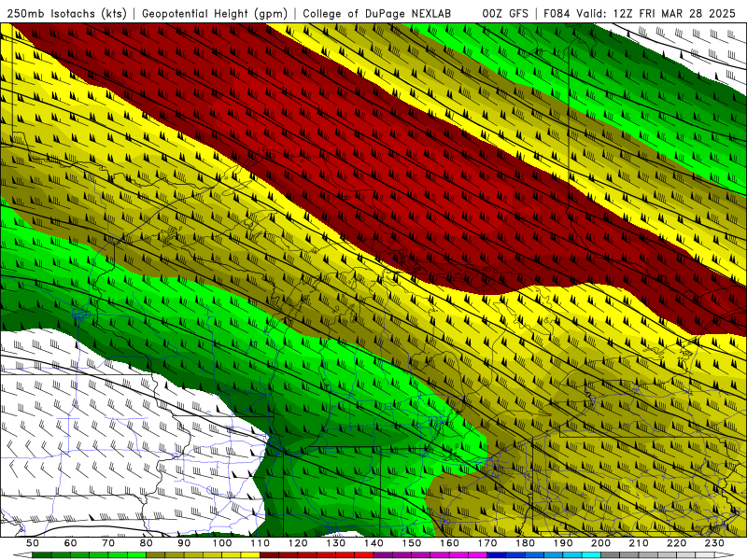Click the 130 label on the color scale
747x560 pixels.
click(x=336, y=543)
